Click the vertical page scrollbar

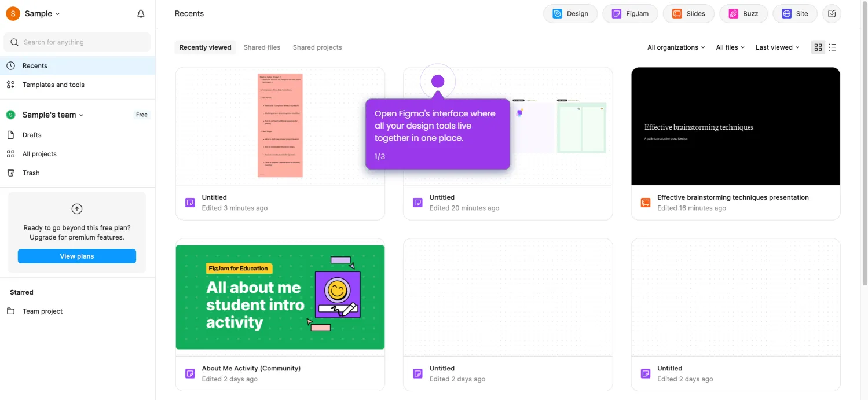click(864, 145)
